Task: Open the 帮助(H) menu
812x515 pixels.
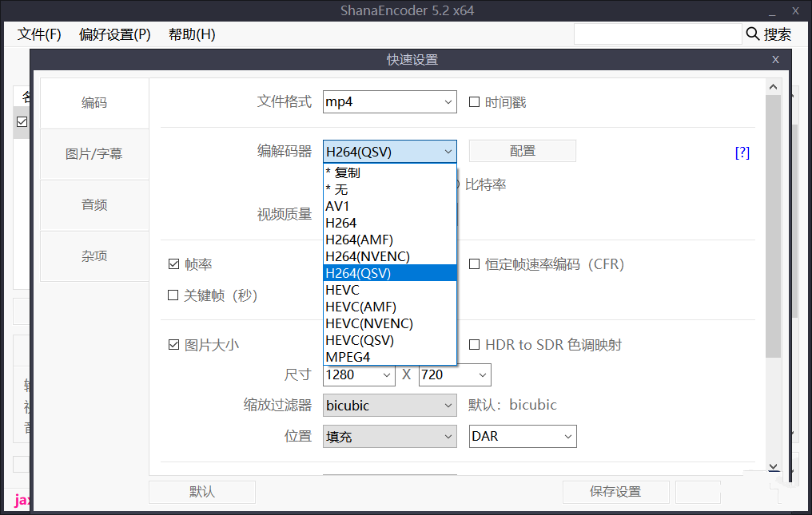Action: click(x=192, y=34)
